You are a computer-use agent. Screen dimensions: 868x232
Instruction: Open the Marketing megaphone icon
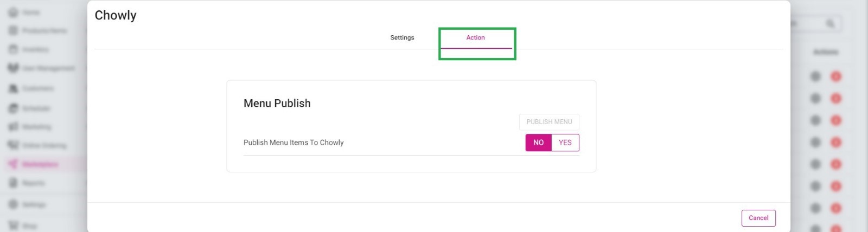click(x=13, y=126)
